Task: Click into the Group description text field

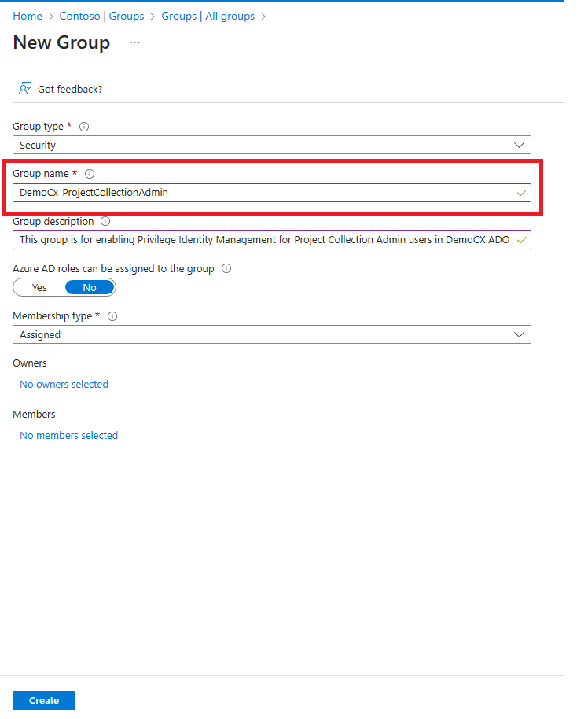Action: click(263, 240)
